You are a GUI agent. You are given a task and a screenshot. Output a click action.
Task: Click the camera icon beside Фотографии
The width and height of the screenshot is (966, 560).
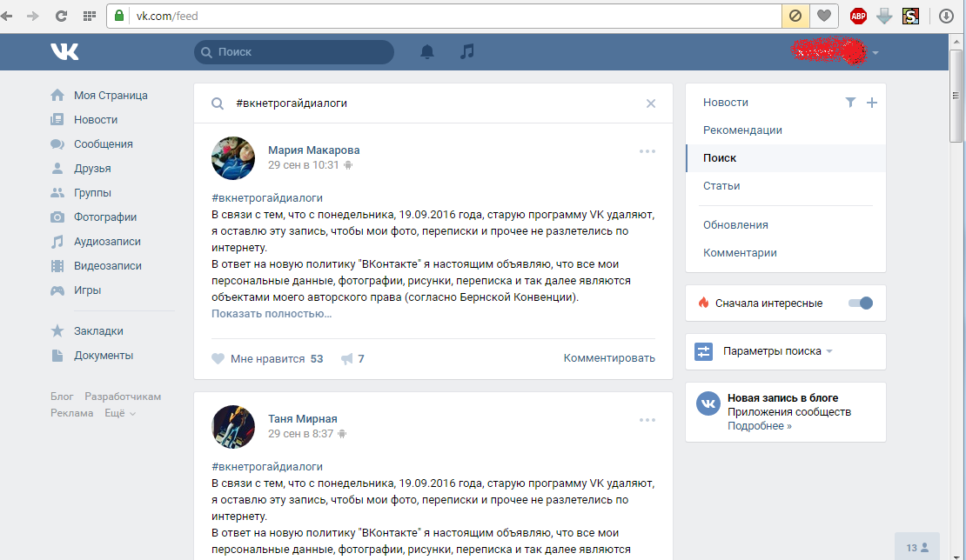coord(57,217)
